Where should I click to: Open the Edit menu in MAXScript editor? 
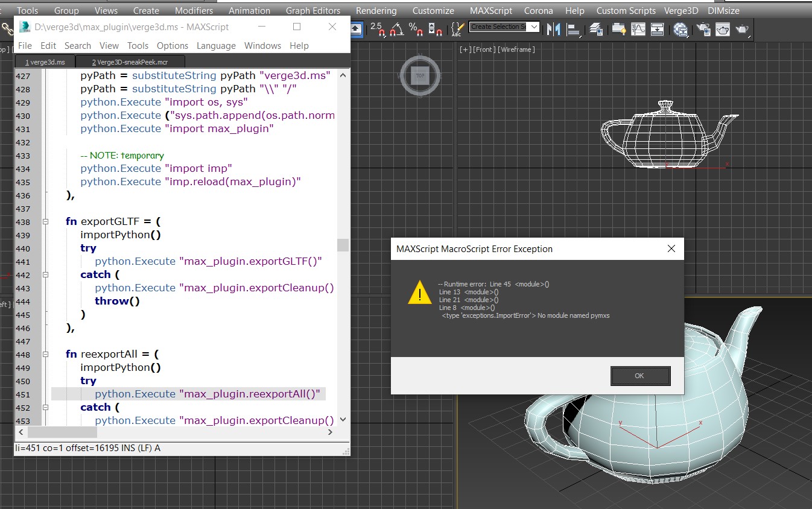[x=48, y=46]
